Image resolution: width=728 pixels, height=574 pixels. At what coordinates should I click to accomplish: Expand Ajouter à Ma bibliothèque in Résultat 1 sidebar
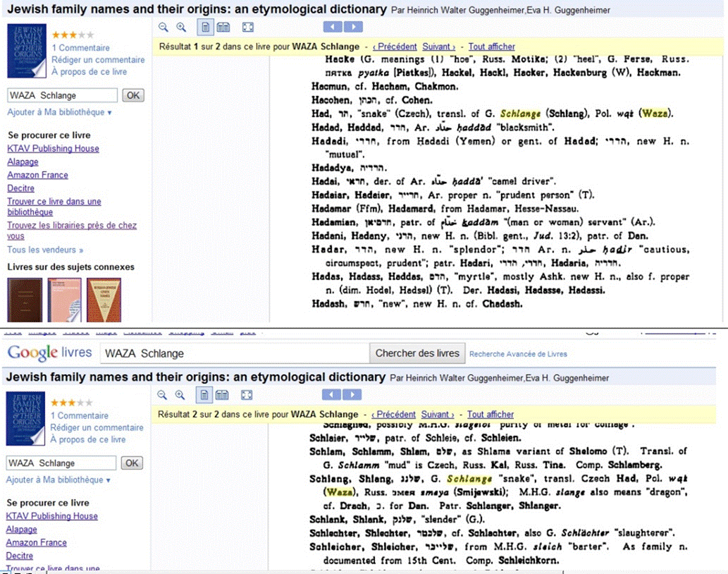click(x=59, y=112)
